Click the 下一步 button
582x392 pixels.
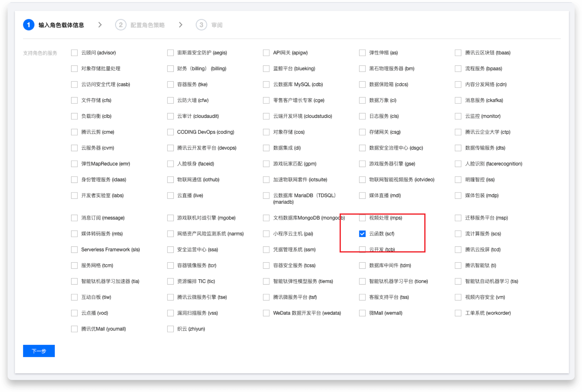pos(39,351)
